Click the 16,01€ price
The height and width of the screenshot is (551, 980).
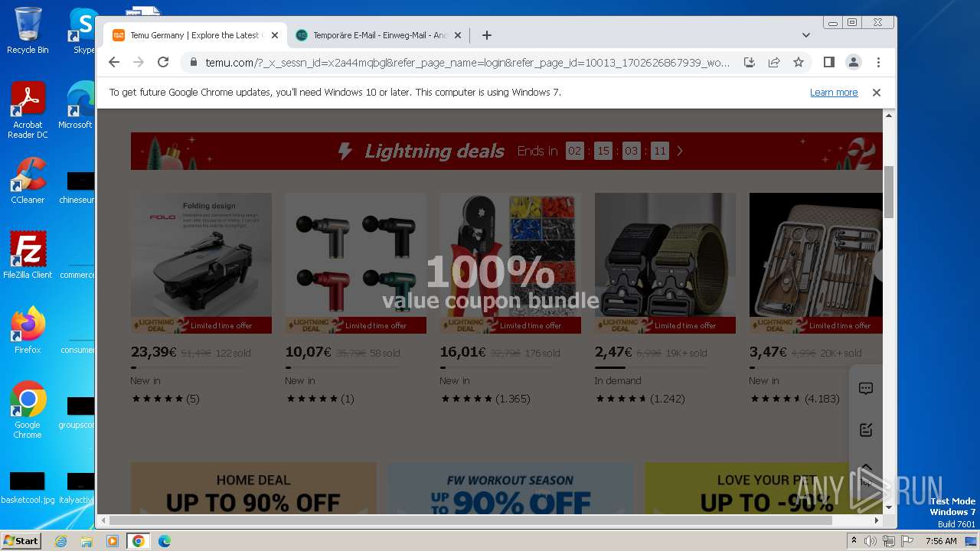click(463, 352)
